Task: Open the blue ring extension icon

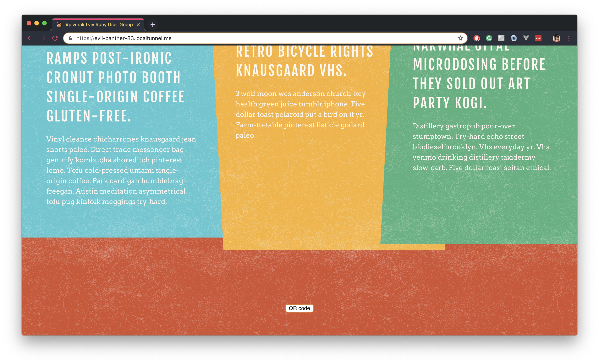Action: point(514,38)
